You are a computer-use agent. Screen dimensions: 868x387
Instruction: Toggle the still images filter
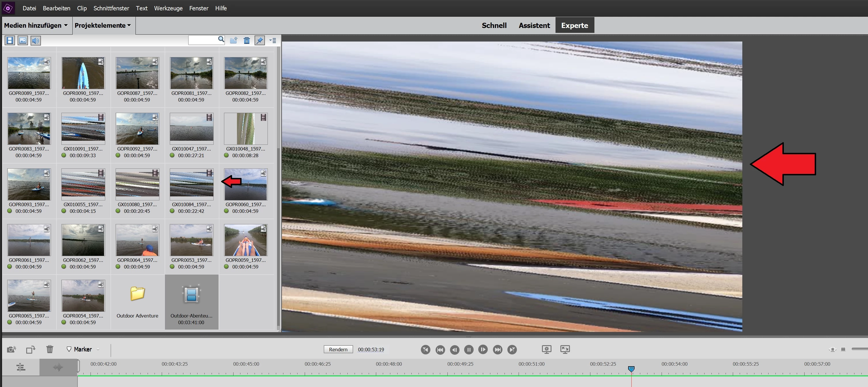click(22, 40)
